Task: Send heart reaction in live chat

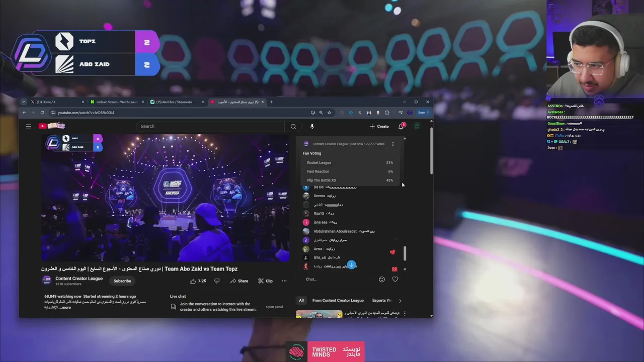Action: tap(395, 279)
